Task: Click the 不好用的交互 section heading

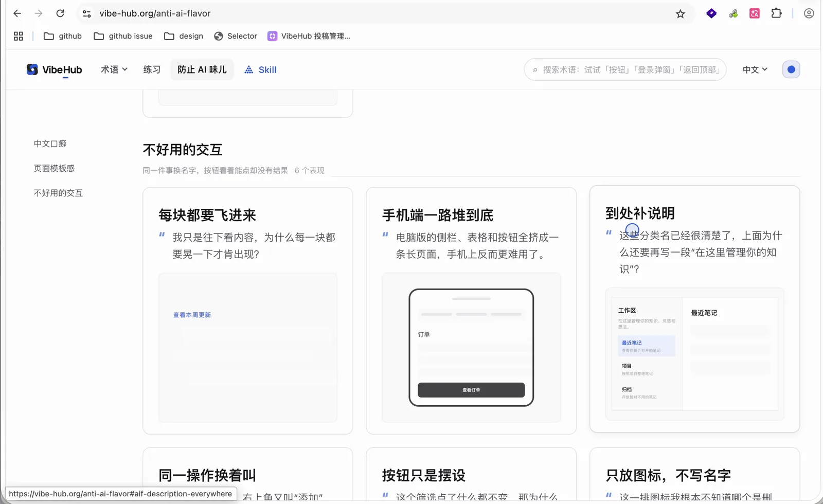Action: [x=183, y=150]
